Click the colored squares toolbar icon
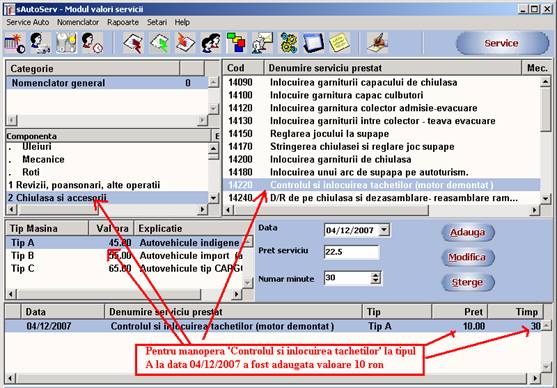This screenshot has width=557, height=388. click(x=237, y=43)
